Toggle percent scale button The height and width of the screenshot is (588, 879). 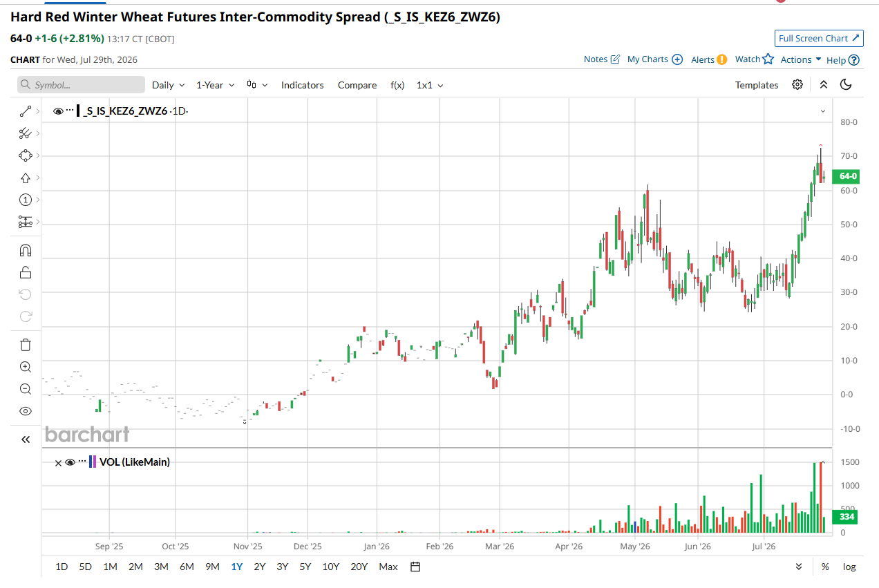(825, 567)
